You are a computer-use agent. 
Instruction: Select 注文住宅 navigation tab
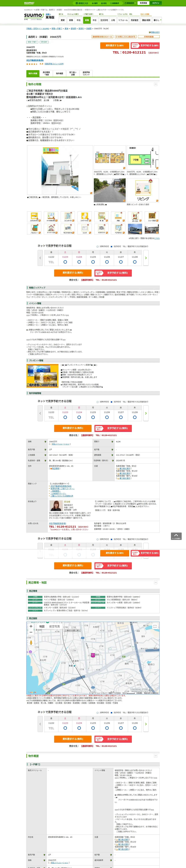(x=104, y=20)
